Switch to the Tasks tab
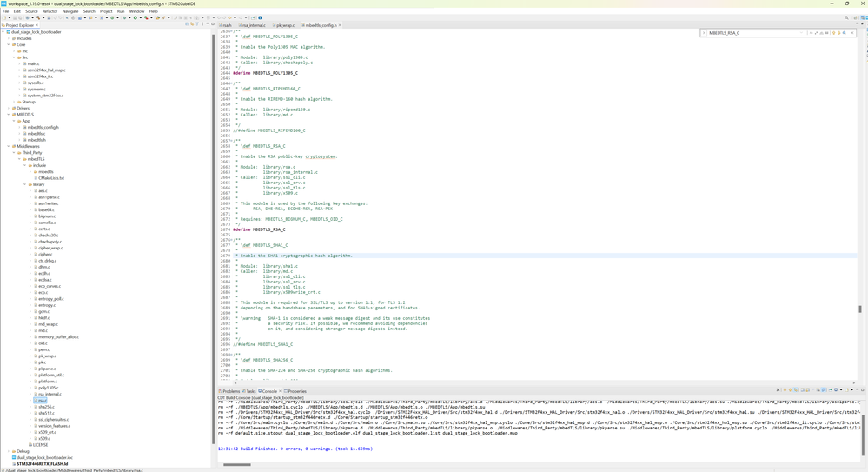Screen dimensions: 868x472 click(249, 391)
